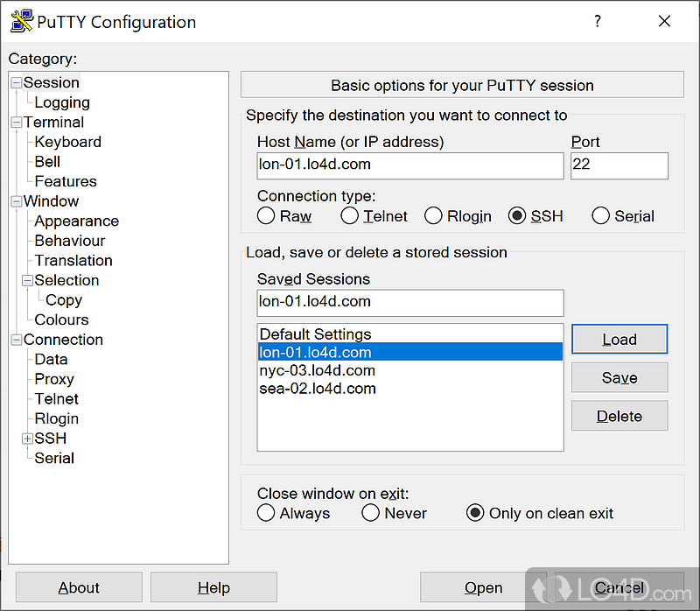This screenshot has height=611, width=700.
Task: Open the Appearance category
Action: (x=77, y=221)
